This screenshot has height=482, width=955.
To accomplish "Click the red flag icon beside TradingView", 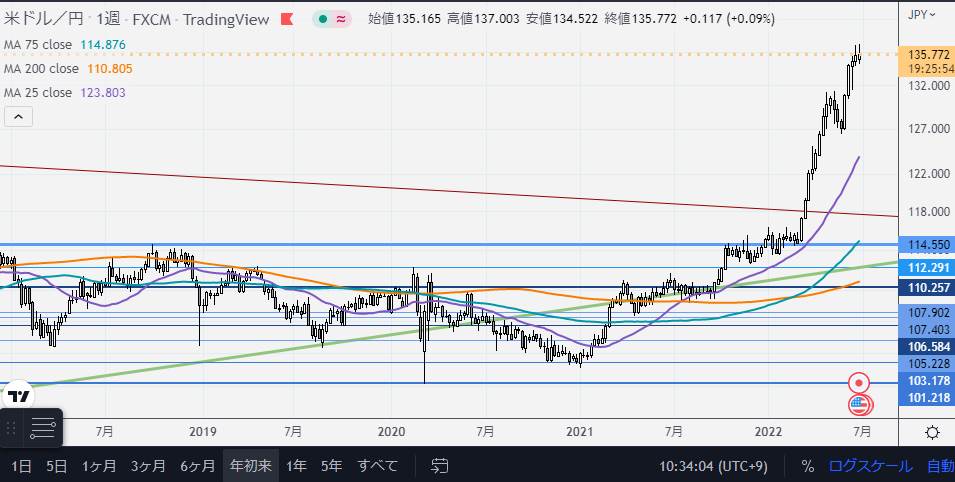I will click(x=287, y=19).
